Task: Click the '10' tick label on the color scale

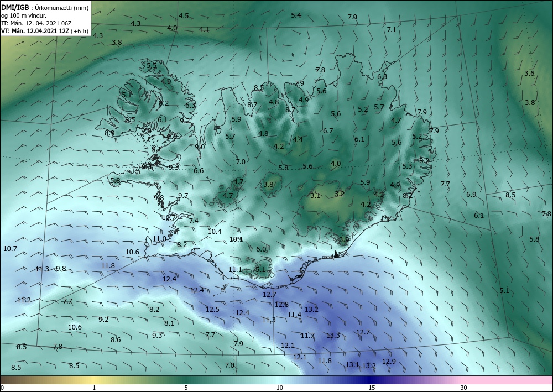Action: 279,388
